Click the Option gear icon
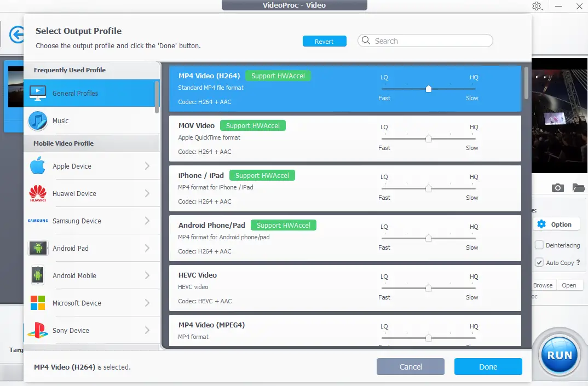The height and width of the screenshot is (386, 588). click(x=541, y=224)
